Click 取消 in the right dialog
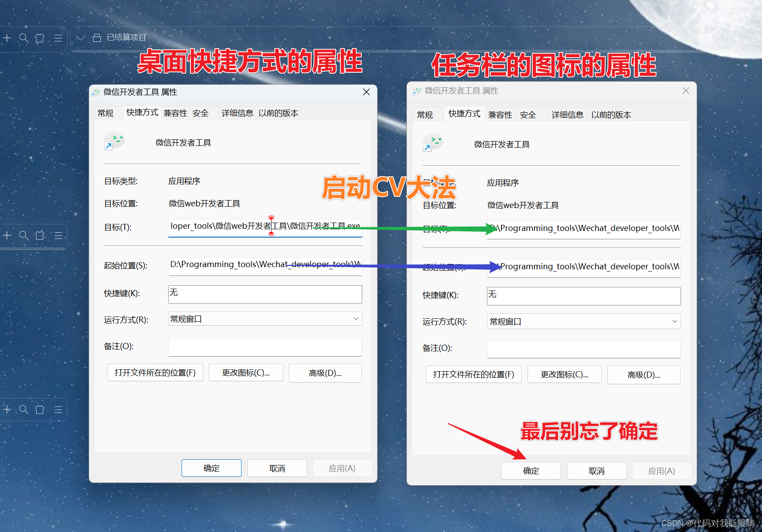762x532 pixels. (x=597, y=471)
